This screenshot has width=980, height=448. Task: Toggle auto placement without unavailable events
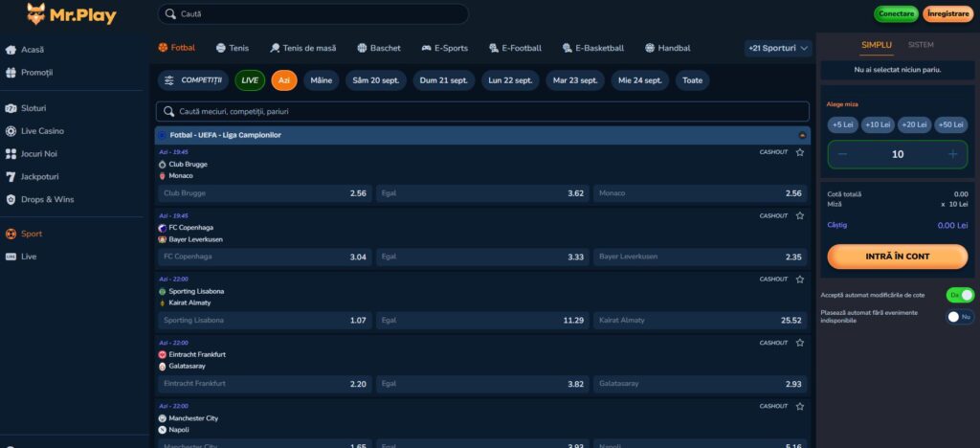click(x=960, y=317)
